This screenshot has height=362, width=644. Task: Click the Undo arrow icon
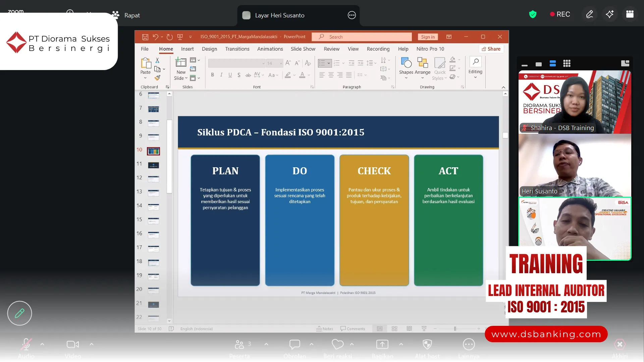155,37
